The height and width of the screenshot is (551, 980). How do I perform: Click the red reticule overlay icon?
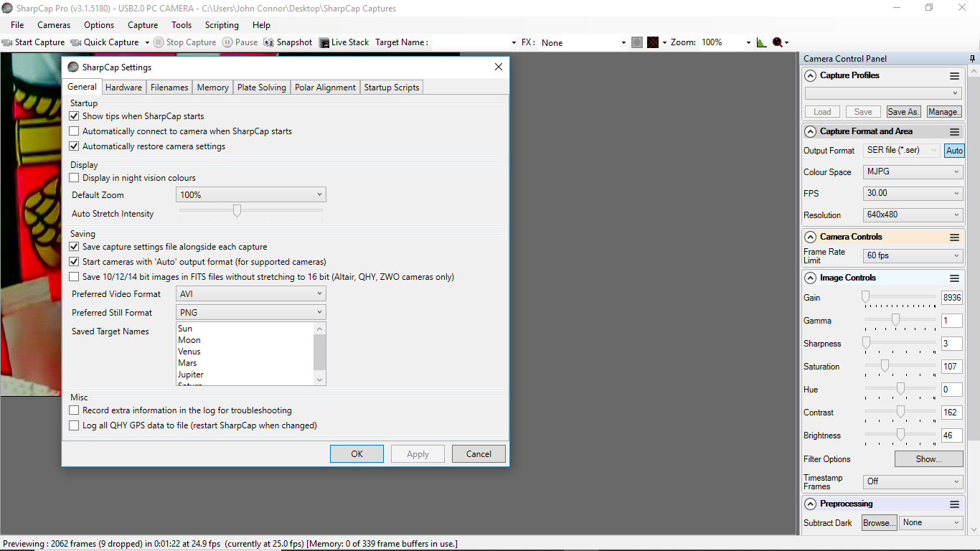(x=653, y=42)
